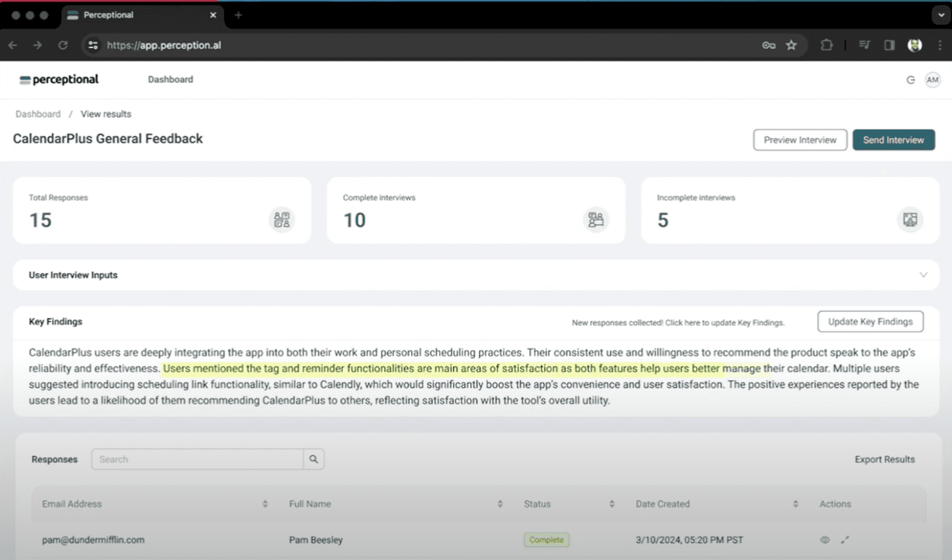This screenshot has width=952, height=560.
Task: Open the tab search dropdown arrow
Action: click(940, 15)
